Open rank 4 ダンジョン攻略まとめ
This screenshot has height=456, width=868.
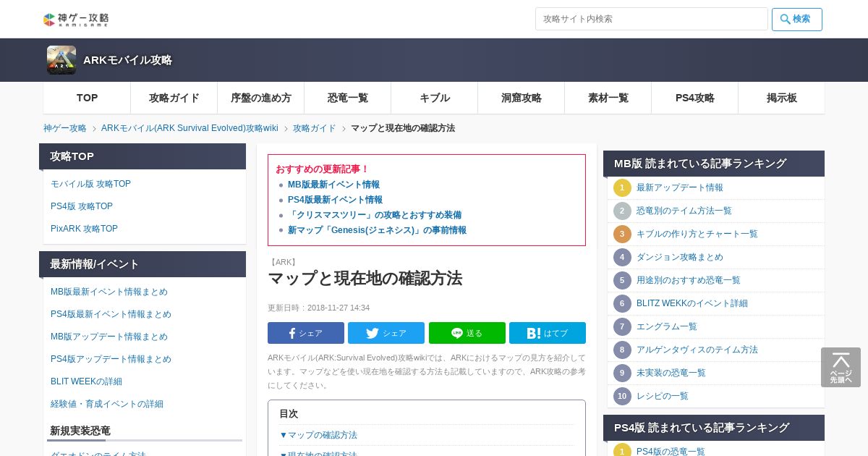pos(680,257)
